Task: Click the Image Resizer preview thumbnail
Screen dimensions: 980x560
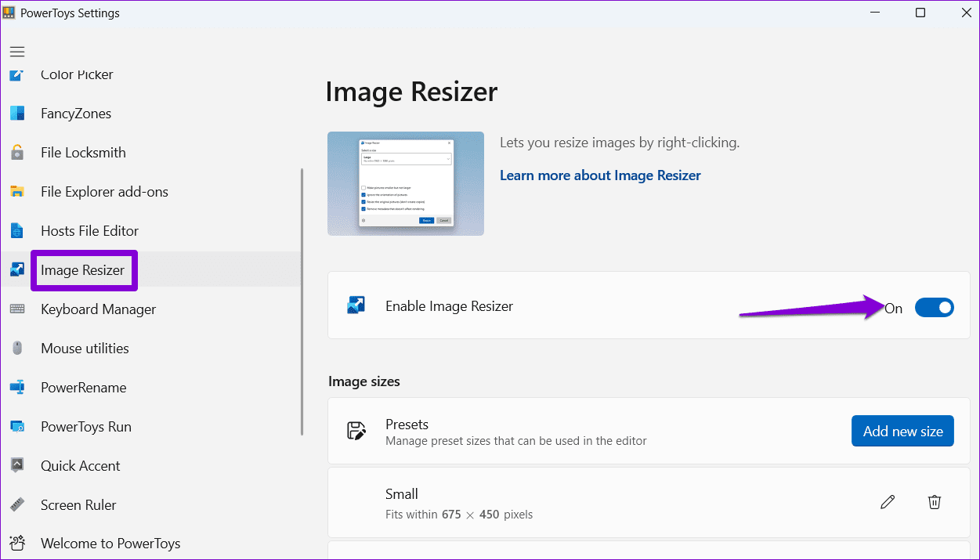Action: click(406, 183)
